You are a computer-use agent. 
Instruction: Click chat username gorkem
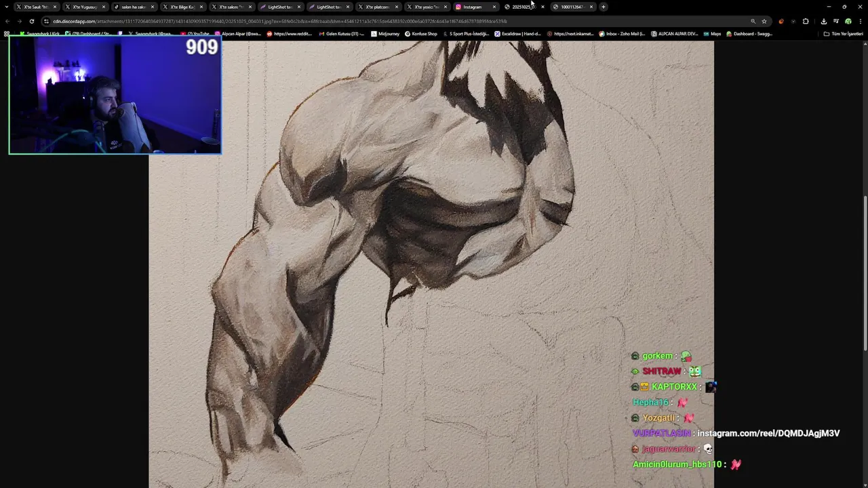point(657,356)
